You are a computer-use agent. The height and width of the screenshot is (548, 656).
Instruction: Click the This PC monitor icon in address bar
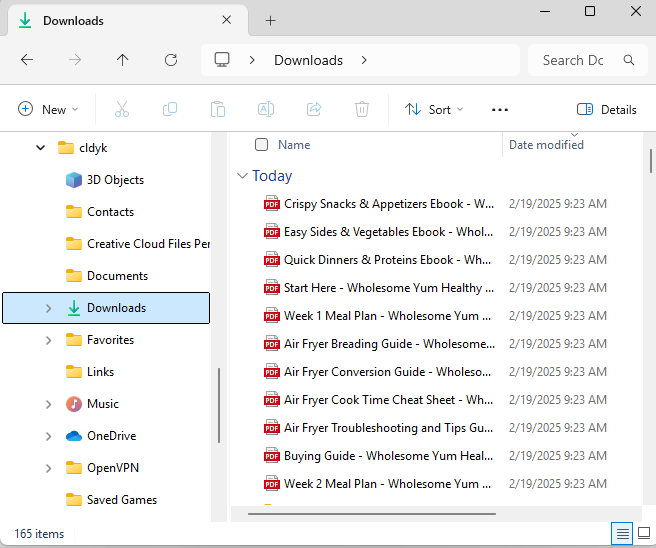pyautogui.click(x=222, y=60)
